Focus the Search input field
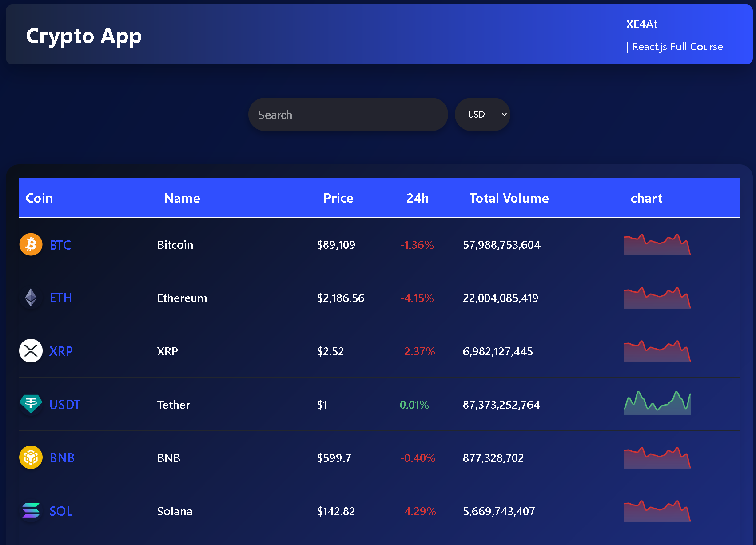The image size is (756, 545). 348,115
